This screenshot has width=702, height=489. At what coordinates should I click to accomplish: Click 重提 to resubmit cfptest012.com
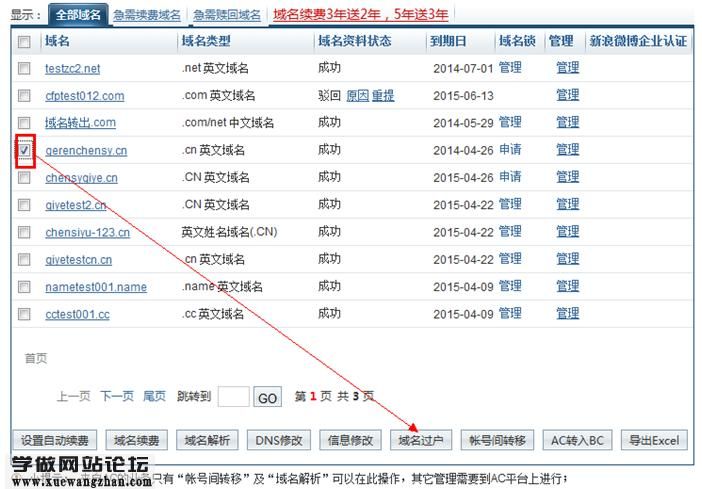[x=383, y=95]
